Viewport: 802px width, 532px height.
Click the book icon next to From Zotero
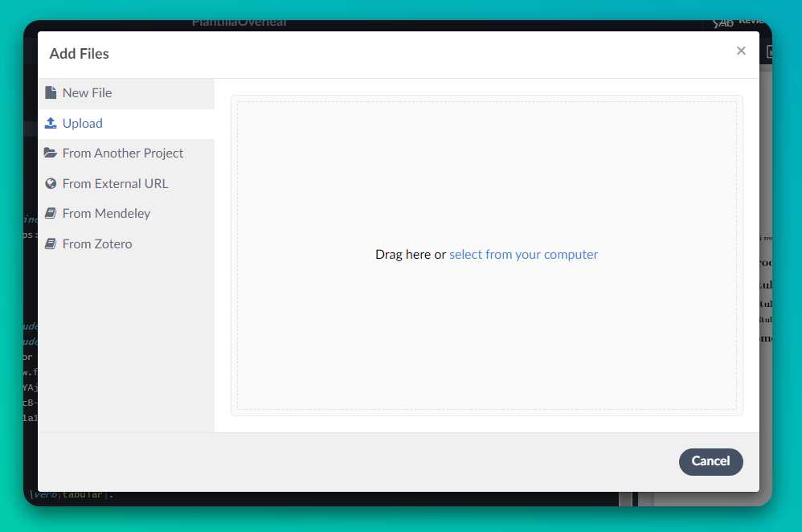coord(50,243)
